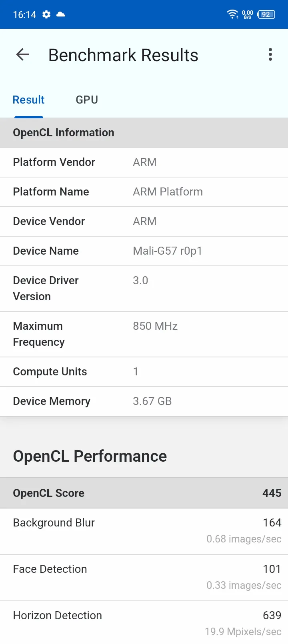
Task: Tap the OpenCL Score 445 row
Action: coord(144,493)
